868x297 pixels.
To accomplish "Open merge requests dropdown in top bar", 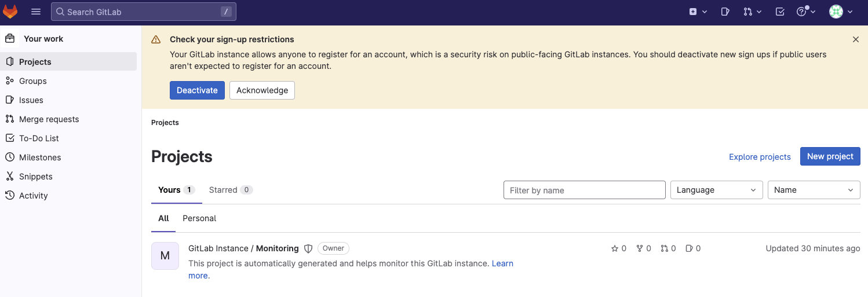I will point(752,12).
